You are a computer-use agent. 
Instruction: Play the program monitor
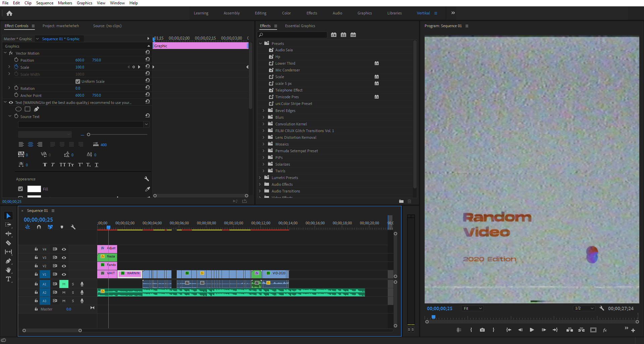532,330
